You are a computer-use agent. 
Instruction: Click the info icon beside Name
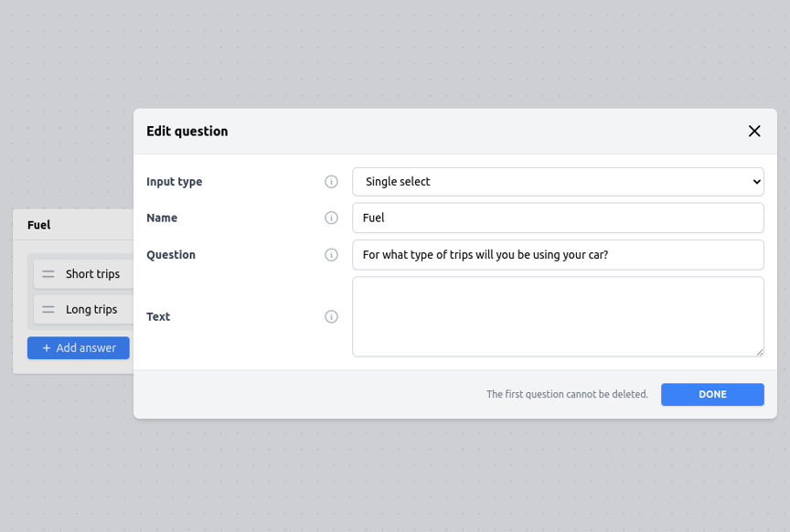(331, 218)
